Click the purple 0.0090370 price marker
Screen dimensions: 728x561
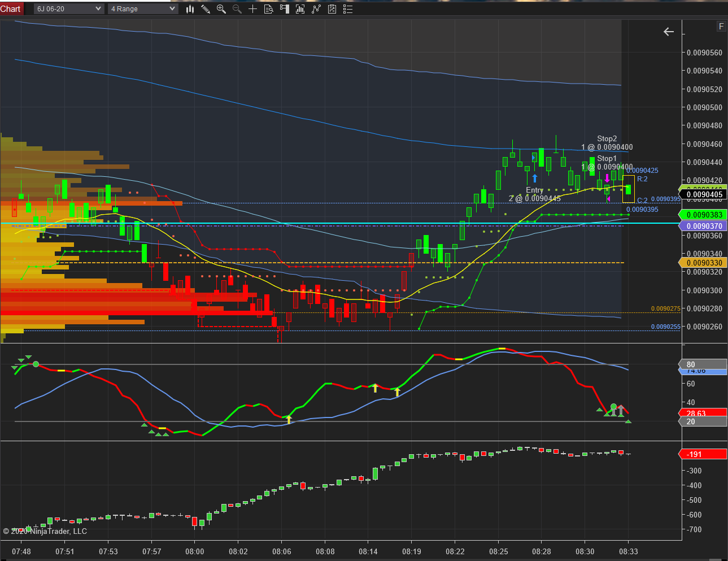704,226
